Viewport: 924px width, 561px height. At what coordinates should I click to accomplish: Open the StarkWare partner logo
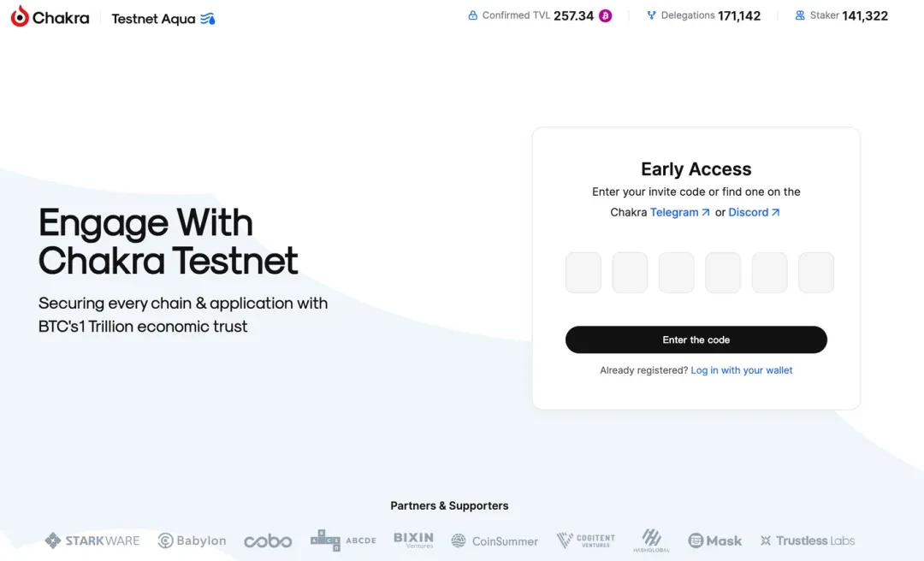point(92,540)
